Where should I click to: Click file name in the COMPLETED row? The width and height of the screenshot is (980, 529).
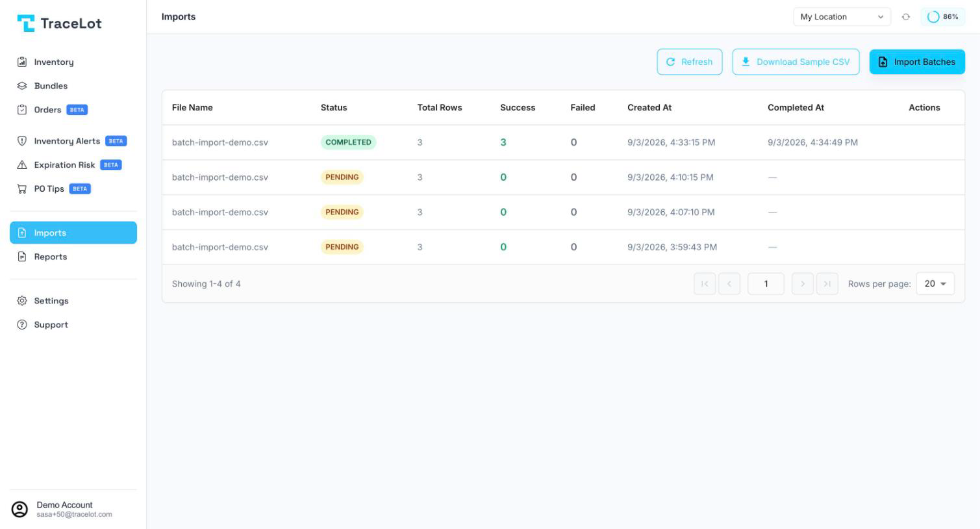coord(220,142)
